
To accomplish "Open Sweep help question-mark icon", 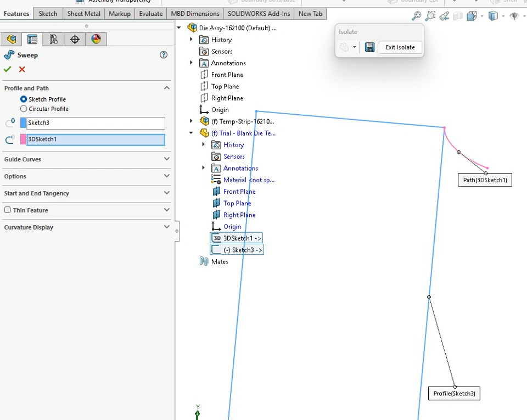I will pos(164,55).
